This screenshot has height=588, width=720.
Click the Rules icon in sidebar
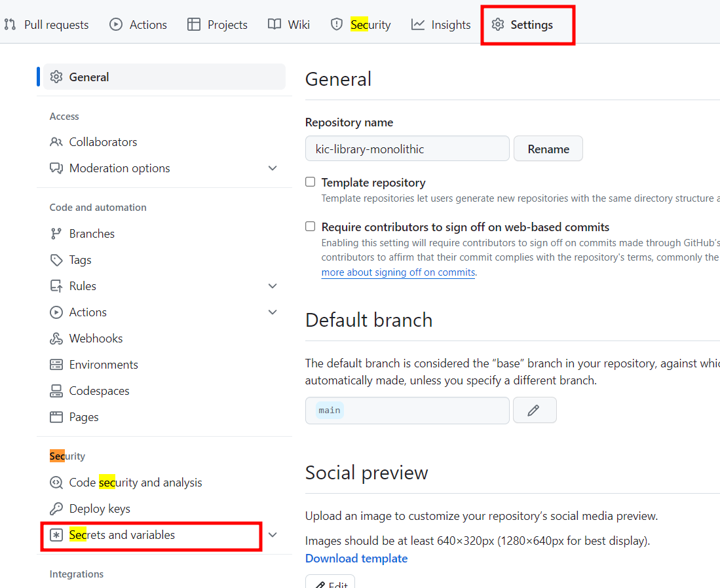click(56, 286)
